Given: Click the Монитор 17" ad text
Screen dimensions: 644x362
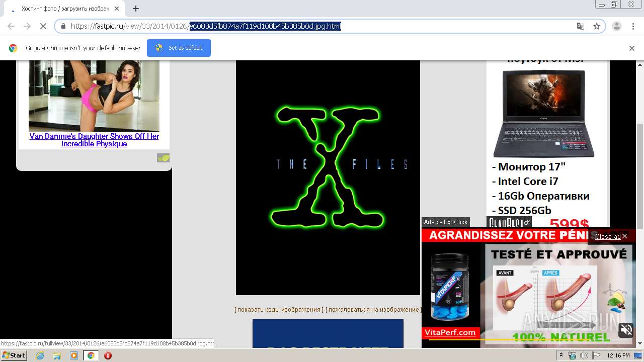Looking at the screenshot, I should click(528, 167).
